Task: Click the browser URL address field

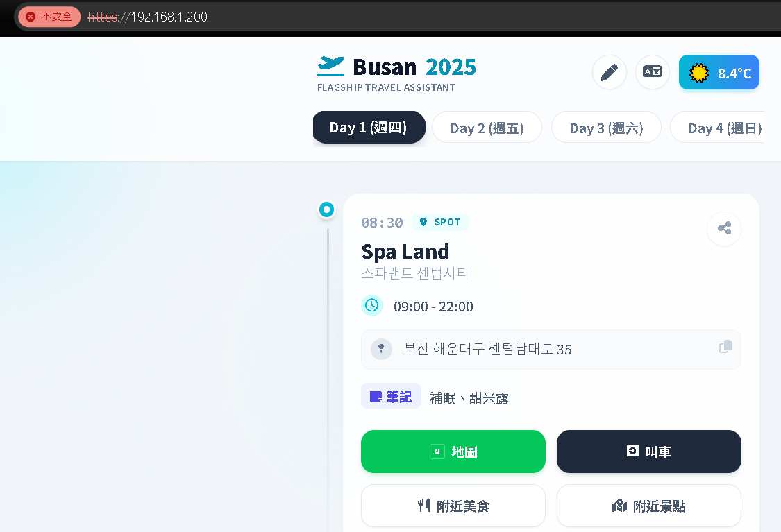Action: (x=417, y=17)
